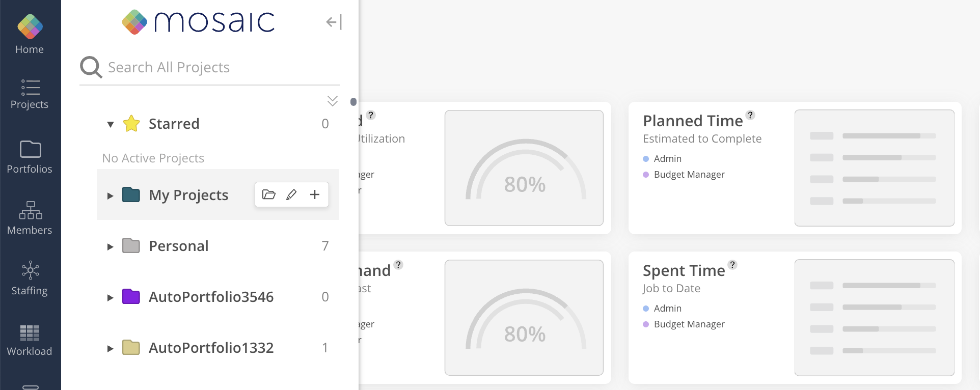The width and height of the screenshot is (980, 390).
Task: Expand the My Projects folder
Action: pyautogui.click(x=110, y=196)
